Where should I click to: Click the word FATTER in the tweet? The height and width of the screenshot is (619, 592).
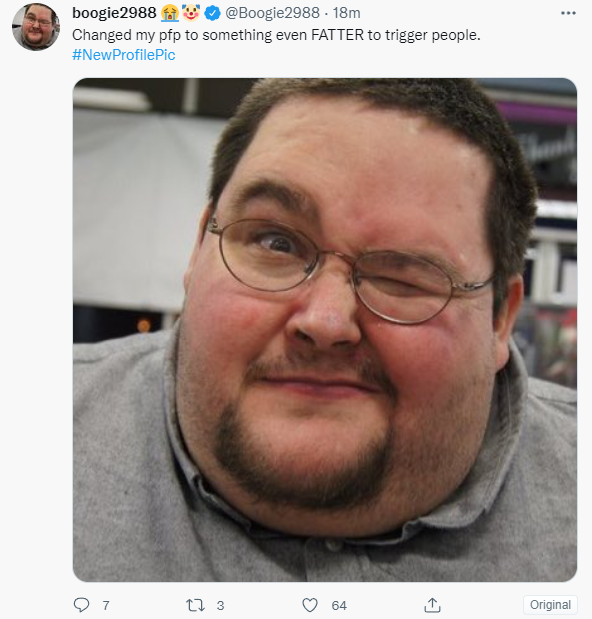pos(337,35)
